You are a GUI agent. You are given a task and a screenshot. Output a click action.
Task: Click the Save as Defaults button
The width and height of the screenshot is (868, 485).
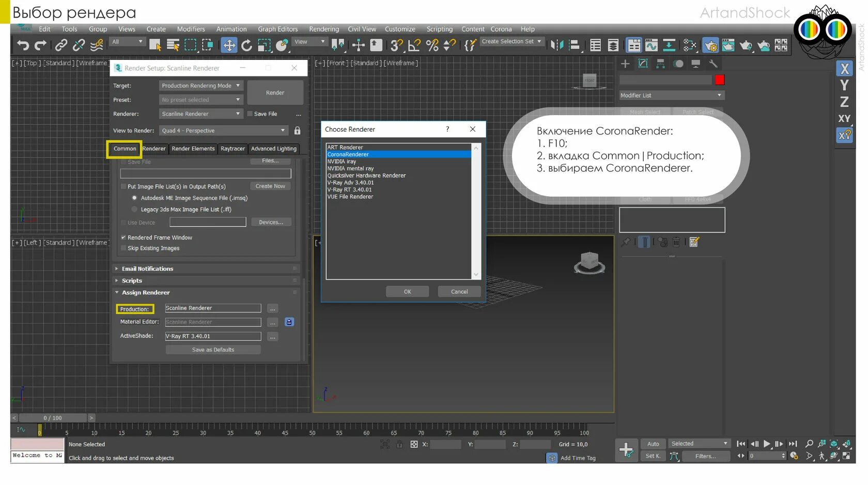(213, 350)
